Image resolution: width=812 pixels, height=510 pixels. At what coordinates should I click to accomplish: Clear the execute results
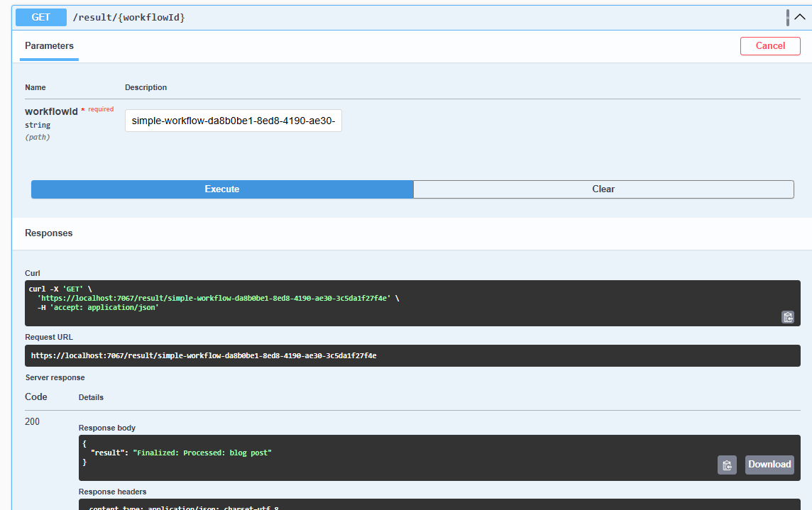603,189
